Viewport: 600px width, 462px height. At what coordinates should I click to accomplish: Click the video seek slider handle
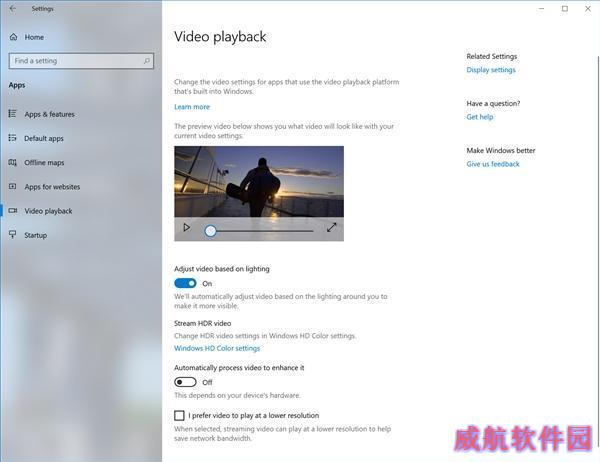point(210,231)
